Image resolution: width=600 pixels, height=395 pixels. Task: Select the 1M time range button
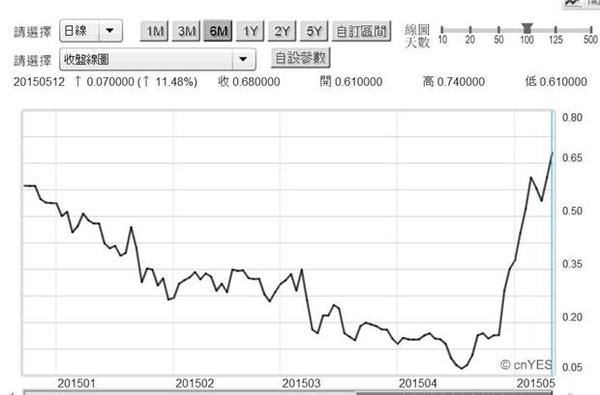154,31
